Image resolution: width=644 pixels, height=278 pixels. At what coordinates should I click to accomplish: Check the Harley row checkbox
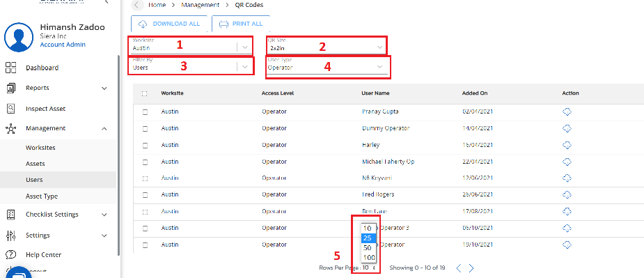point(145,145)
